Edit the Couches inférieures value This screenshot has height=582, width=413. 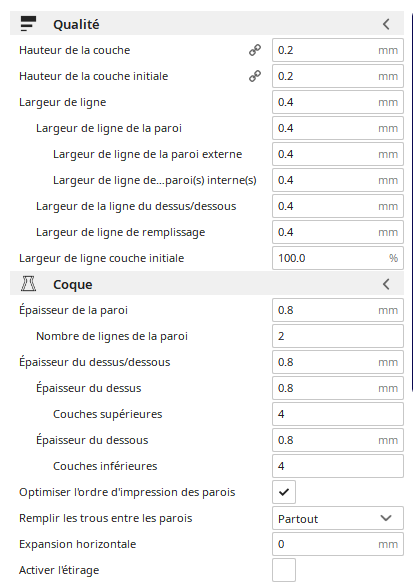click(x=338, y=466)
